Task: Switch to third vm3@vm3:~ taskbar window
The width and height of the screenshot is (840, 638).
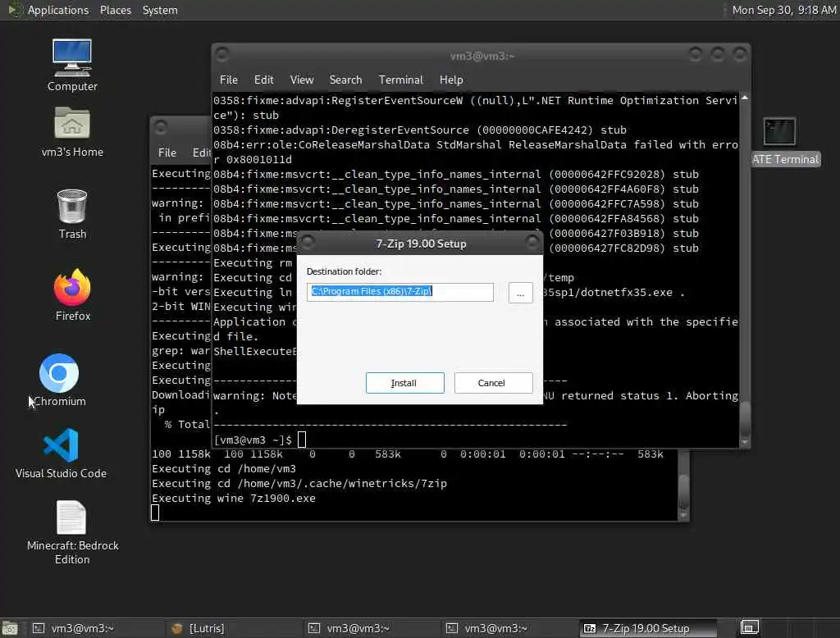Action: [x=508, y=628]
